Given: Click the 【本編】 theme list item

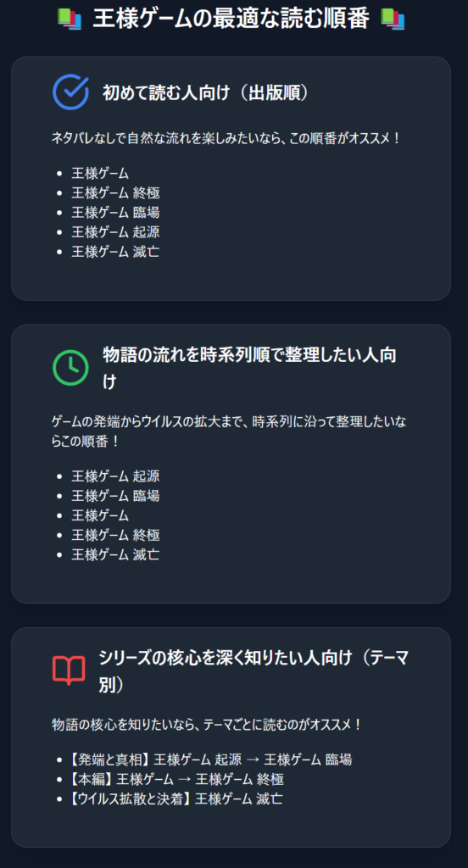Looking at the screenshot, I should pos(175,780).
